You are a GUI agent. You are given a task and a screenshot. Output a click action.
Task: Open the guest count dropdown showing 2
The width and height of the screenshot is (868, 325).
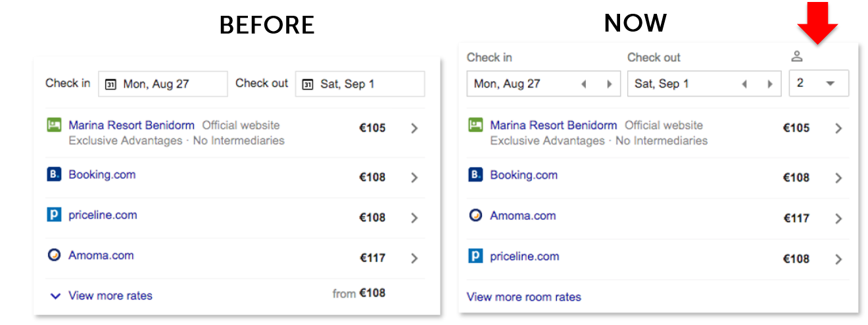[819, 84]
